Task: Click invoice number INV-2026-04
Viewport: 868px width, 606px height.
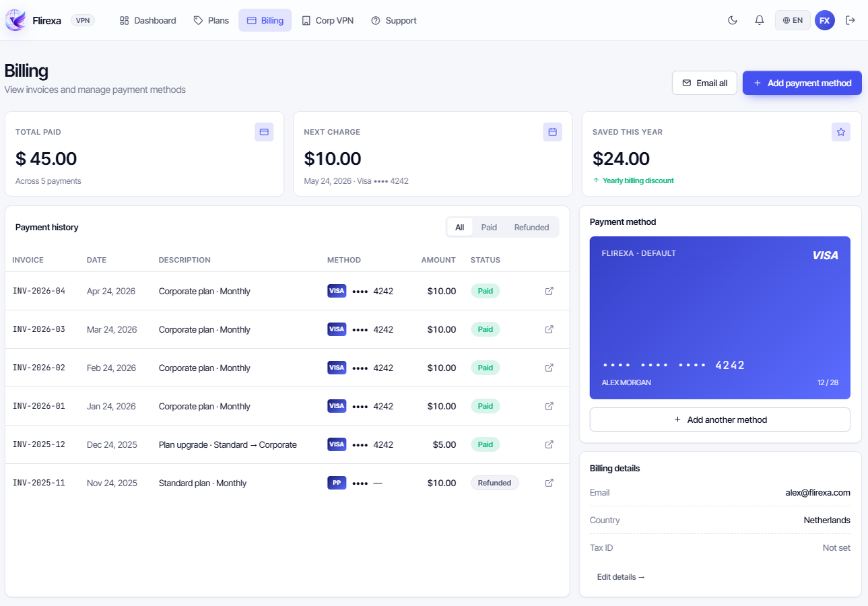Action: [39, 291]
